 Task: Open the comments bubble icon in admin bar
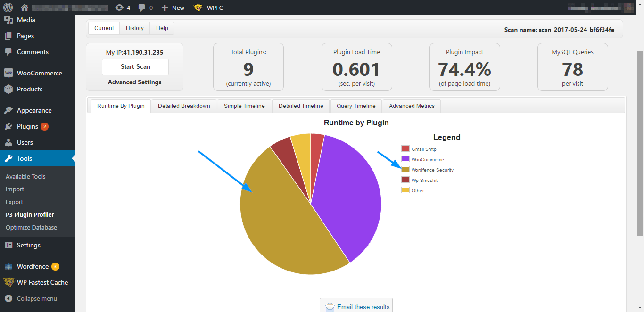point(142,8)
